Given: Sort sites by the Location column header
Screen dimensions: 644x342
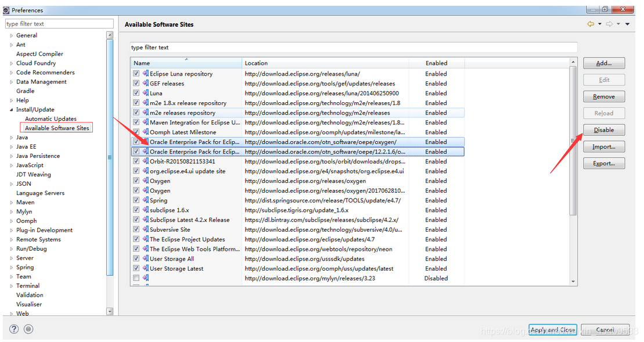Looking at the screenshot, I should [325, 63].
